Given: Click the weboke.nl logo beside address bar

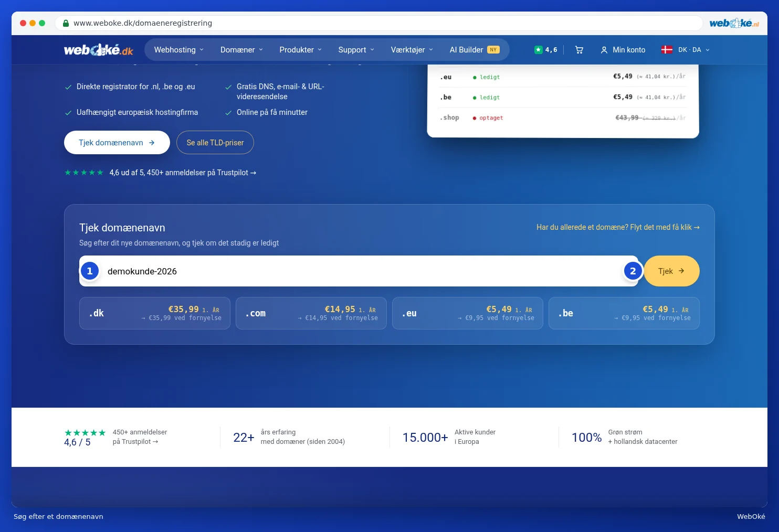Looking at the screenshot, I should click(734, 23).
